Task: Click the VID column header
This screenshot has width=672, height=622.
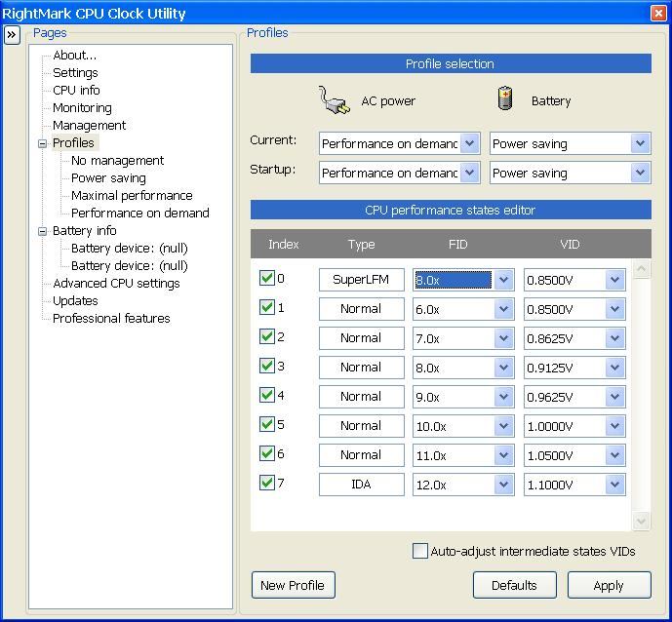Action: click(570, 244)
